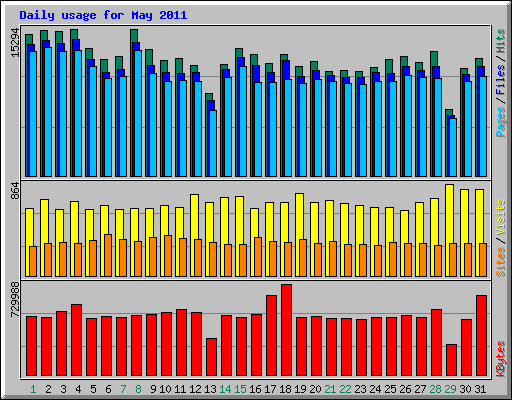Image resolution: width=512 pixels, height=400 pixels.
Task: Click the red KBytes bar for day 4
Action: 76,340
